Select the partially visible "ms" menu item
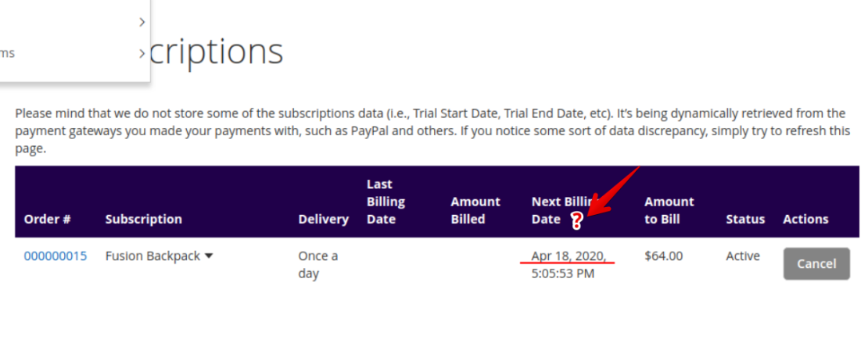The height and width of the screenshot is (343, 868). tap(8, 53)
